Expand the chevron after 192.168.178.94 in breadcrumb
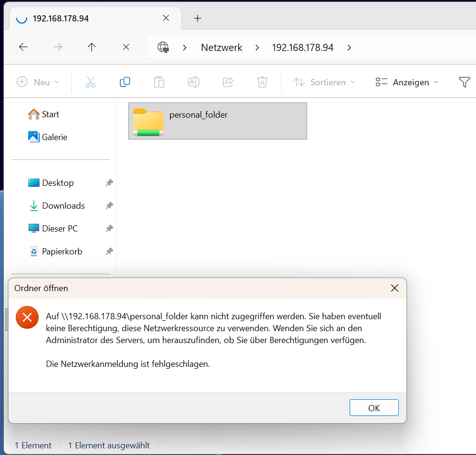This screenshot has height=455, width=476. (349, 48)
